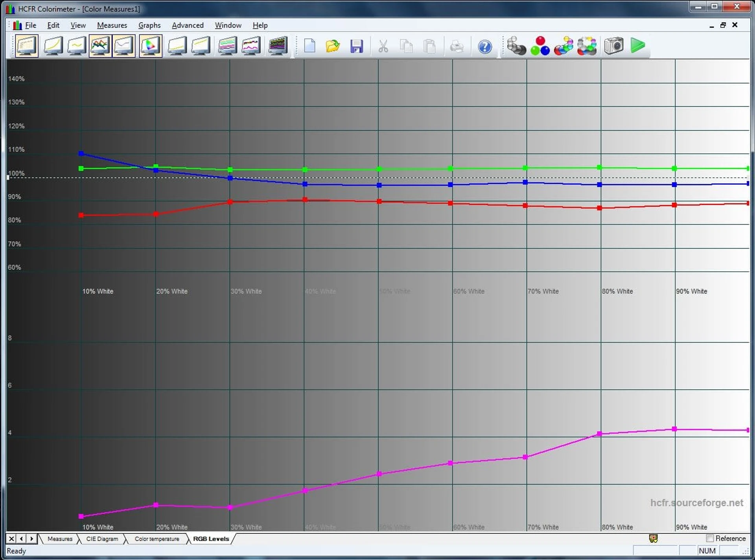The height and width of the screenshot is (560, 755).
Task: Close the current tab with X button
Action: 11,539
